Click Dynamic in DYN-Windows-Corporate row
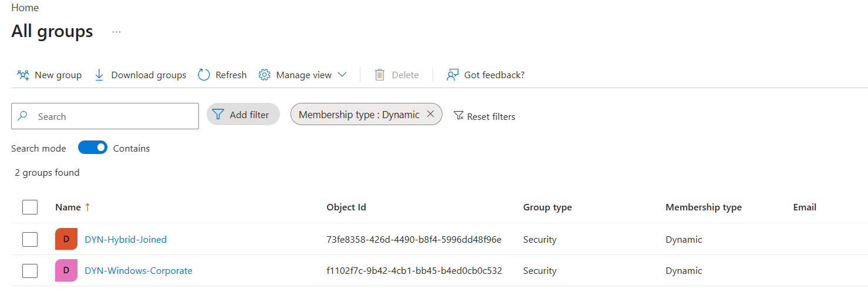Viewport: 868px width, 305px height. [x=684, y=270]
